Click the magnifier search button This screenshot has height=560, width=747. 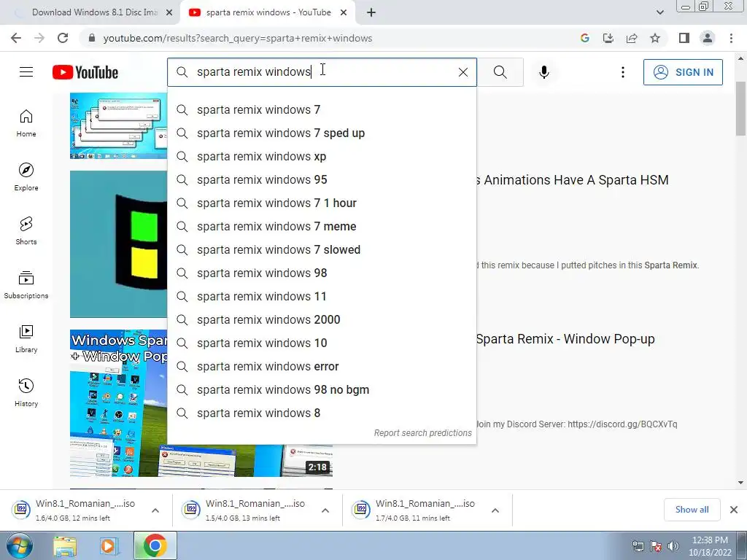500,72
